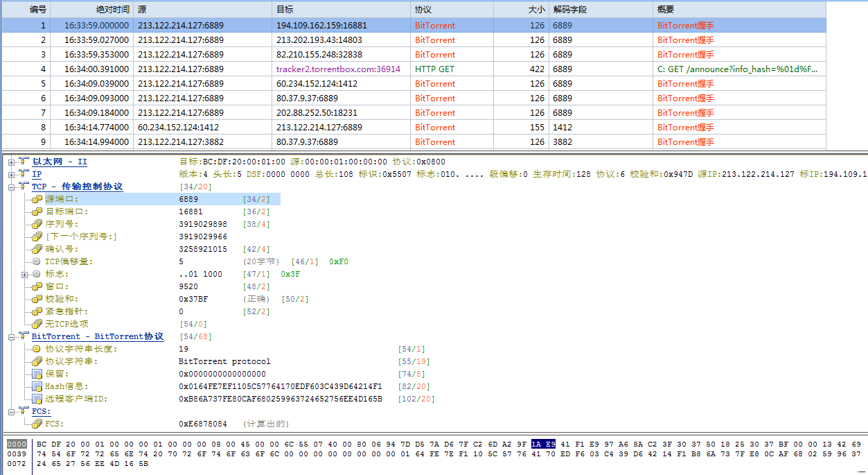868x475 pixels.
Task: Expand the 标志 flags field
Action: pos(25,274)
